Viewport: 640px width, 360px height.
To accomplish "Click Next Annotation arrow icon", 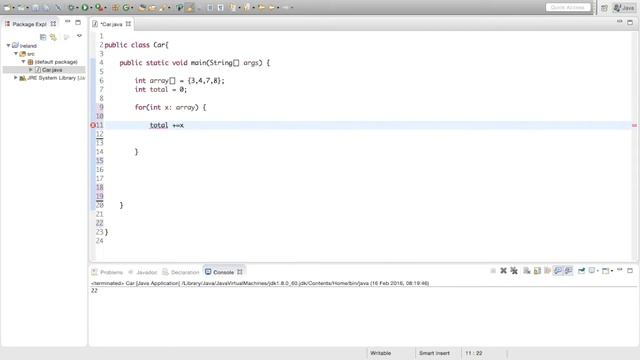I will pos(232,7).
